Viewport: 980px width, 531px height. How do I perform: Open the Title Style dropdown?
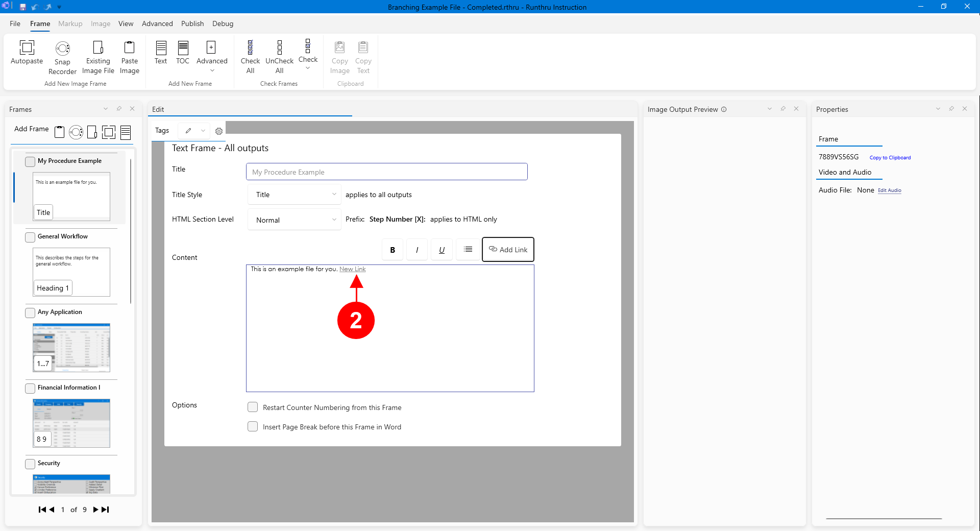click(295, 195)
